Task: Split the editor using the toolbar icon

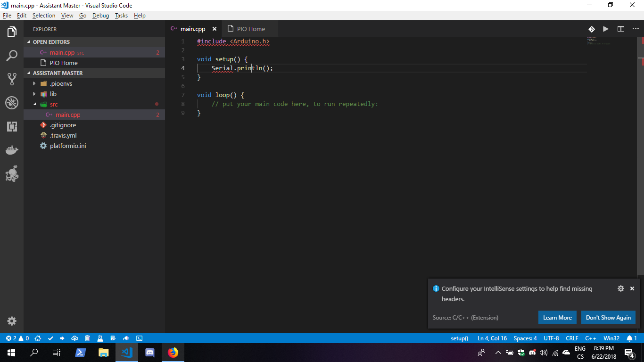Action: point(621,29)
